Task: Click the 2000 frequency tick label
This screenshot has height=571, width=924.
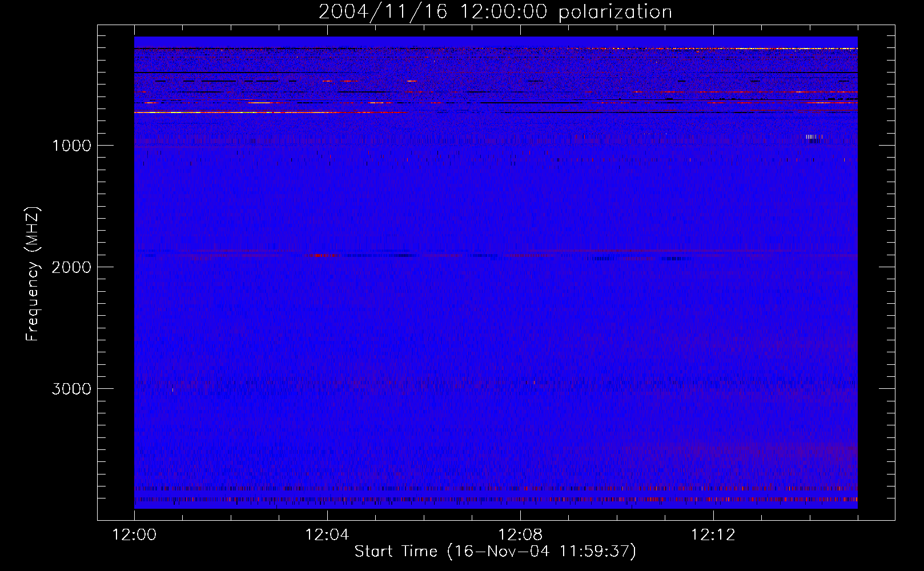Action: tap(71, 267)
